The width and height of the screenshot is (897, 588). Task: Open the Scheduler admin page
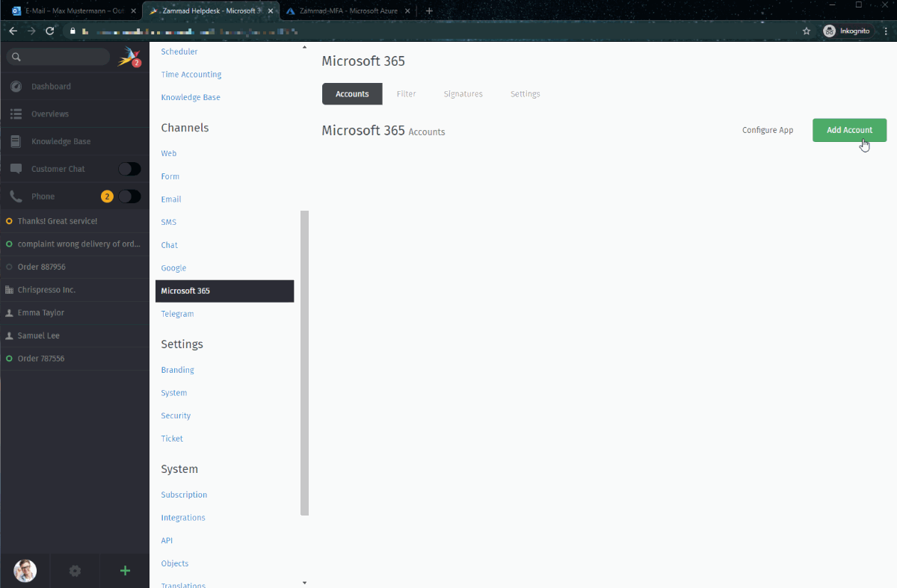179,52
